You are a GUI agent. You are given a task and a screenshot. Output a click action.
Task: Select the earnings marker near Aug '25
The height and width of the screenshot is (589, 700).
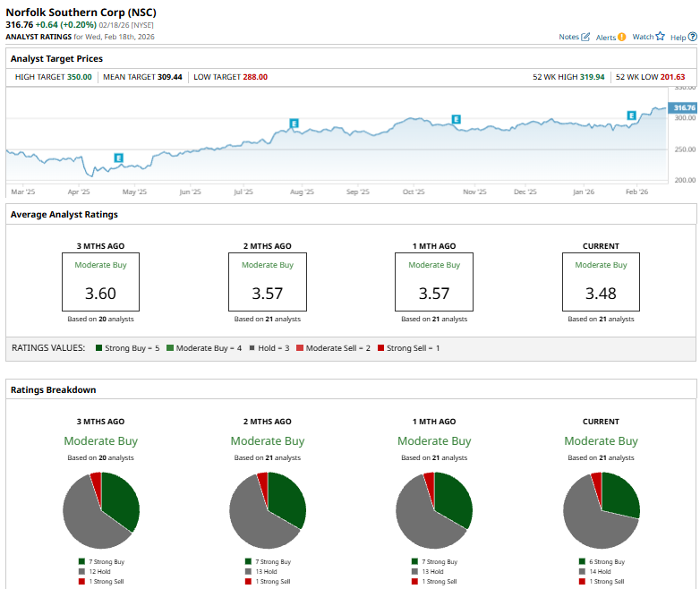pos(293,123)
